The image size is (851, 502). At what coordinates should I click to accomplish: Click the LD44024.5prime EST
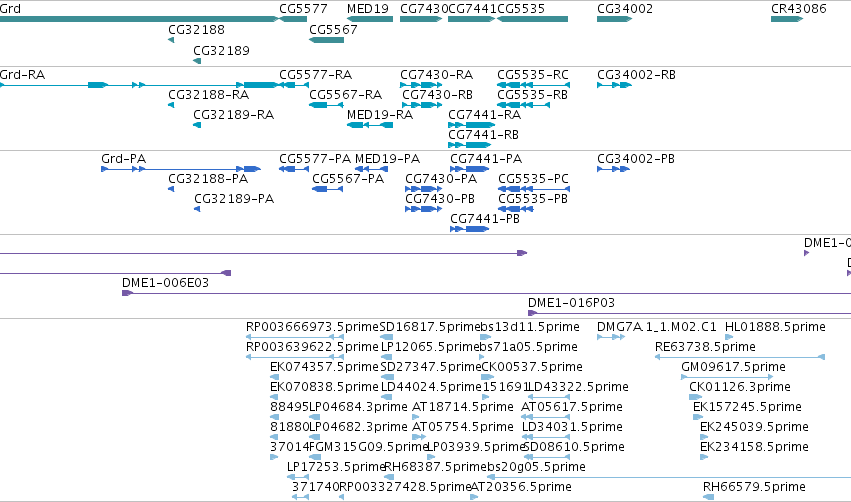386,397
